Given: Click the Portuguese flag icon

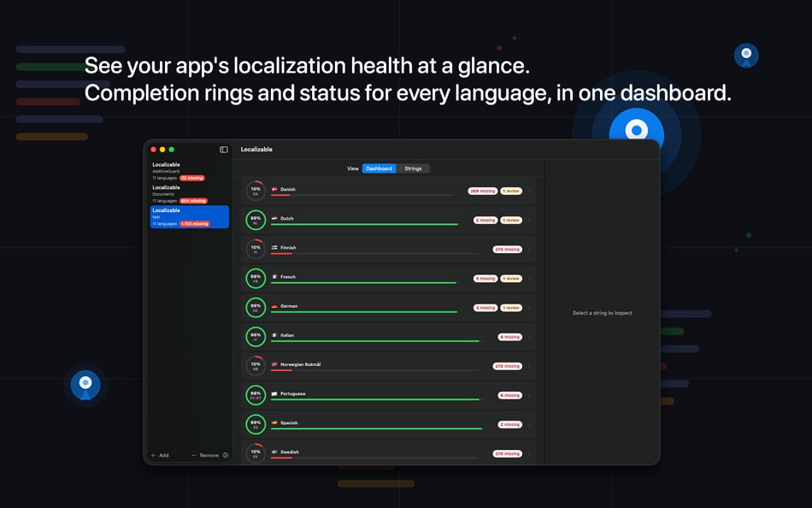Looking at the screenshot, I should pos(274,393).
